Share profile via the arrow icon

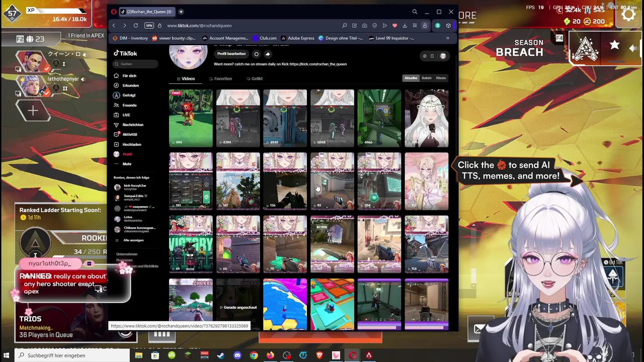point(268,54)
